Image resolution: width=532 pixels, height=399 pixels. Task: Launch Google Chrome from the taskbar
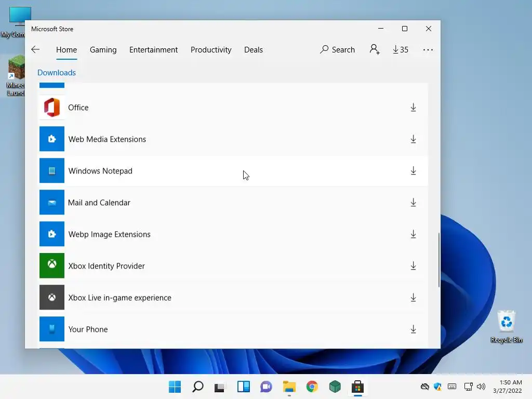point(312,387)
